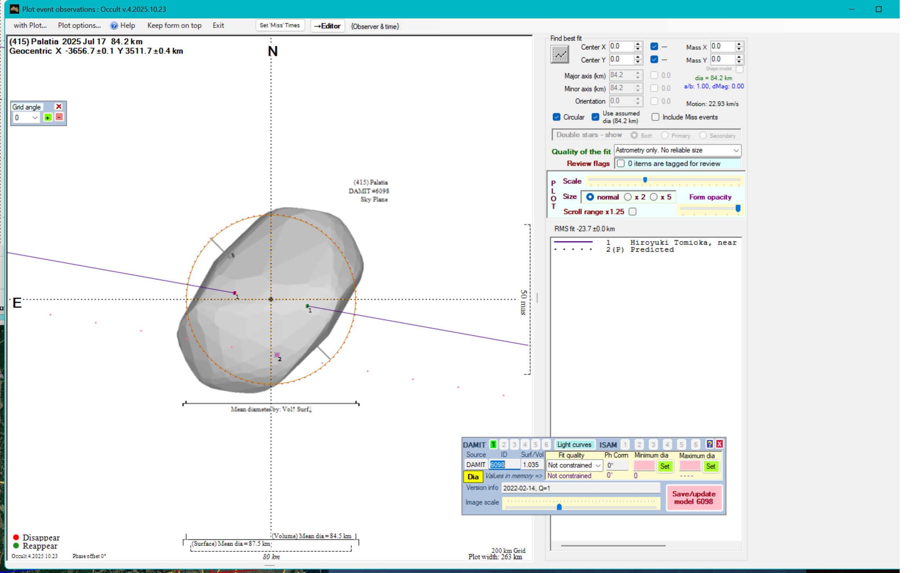Open Quality of the fit dropdown
The image size is (924, 573).
[736, 151]
